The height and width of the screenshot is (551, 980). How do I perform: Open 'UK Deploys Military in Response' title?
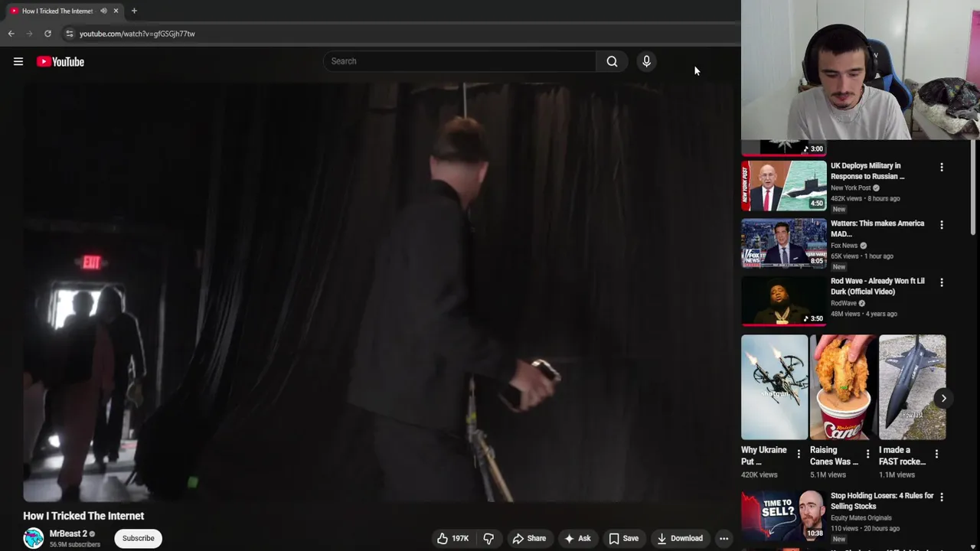click(x=867, y=171)
